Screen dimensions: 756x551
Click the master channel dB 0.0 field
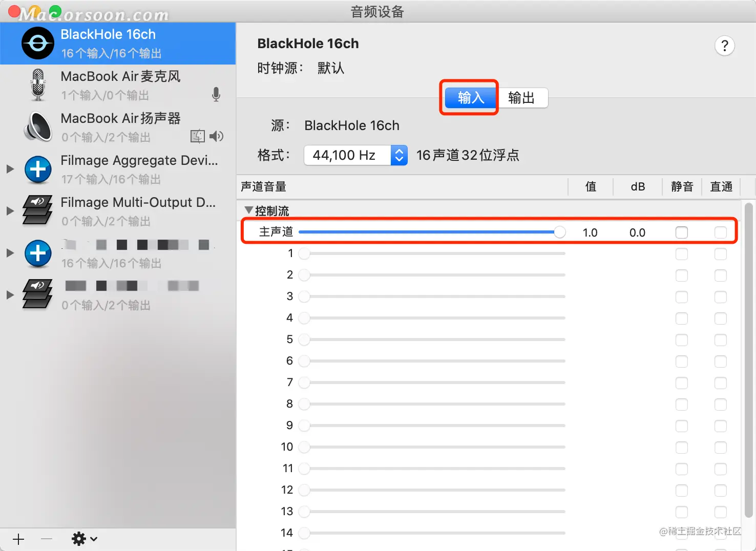[637, 233]
